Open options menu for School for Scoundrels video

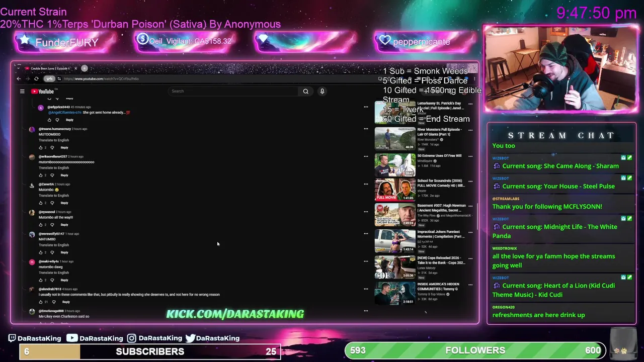(x=470, y=182)
